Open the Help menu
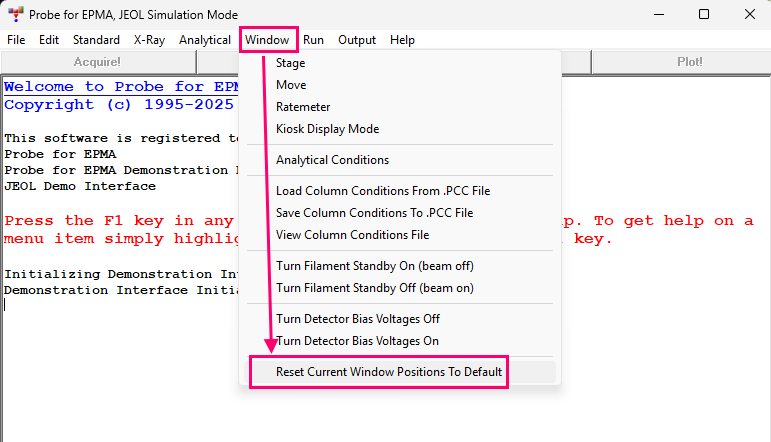This screenshot has width=771, height=442. (x=402, y=40)
